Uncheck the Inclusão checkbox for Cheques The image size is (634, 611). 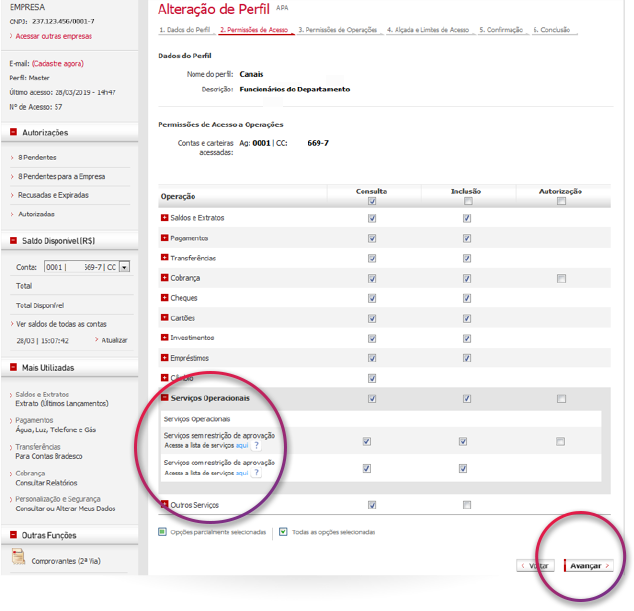(466, 298)
